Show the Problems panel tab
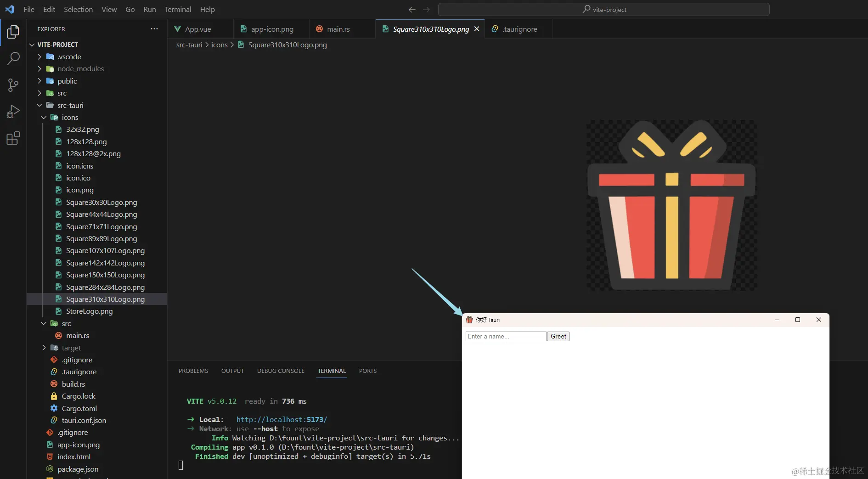868x479 pixels. (x=193, y=371)
